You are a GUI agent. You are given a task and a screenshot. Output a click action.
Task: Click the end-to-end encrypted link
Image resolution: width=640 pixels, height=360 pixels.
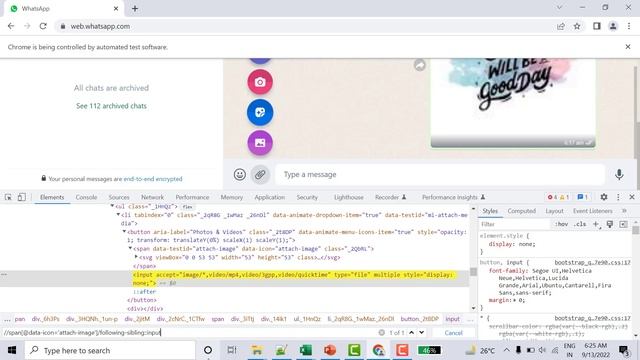(153, 179)
